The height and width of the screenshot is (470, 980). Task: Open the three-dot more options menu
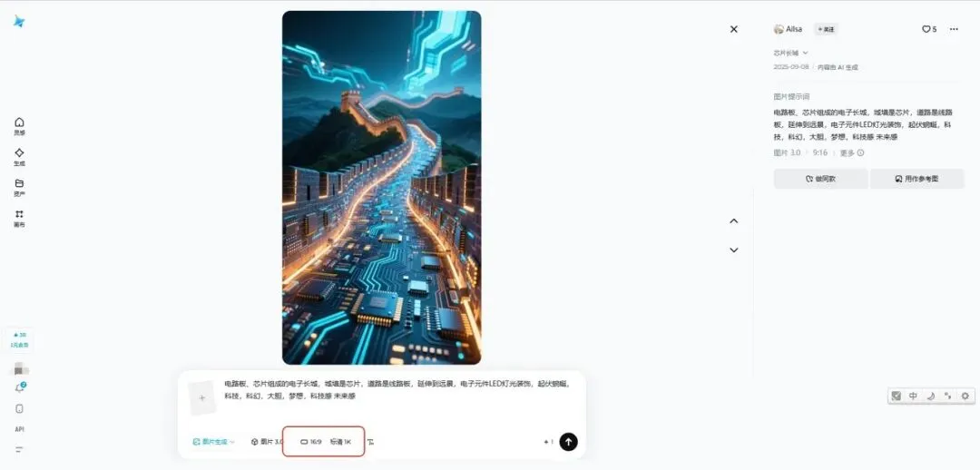click(x=954, y=29)
